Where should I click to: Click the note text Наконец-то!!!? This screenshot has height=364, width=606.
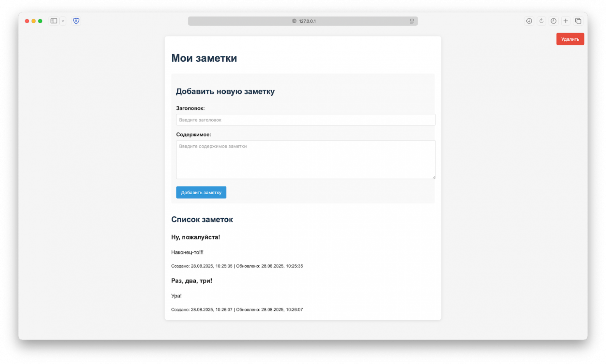tap(187, 253)
